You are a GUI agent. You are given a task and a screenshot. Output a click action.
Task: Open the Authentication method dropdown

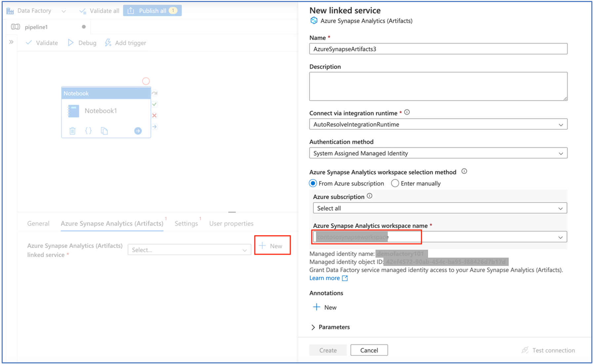pos(438,153)
